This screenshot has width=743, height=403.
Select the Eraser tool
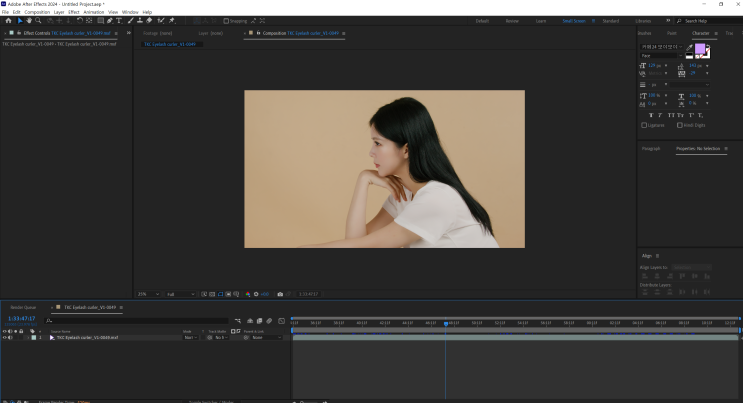(149, 20)
